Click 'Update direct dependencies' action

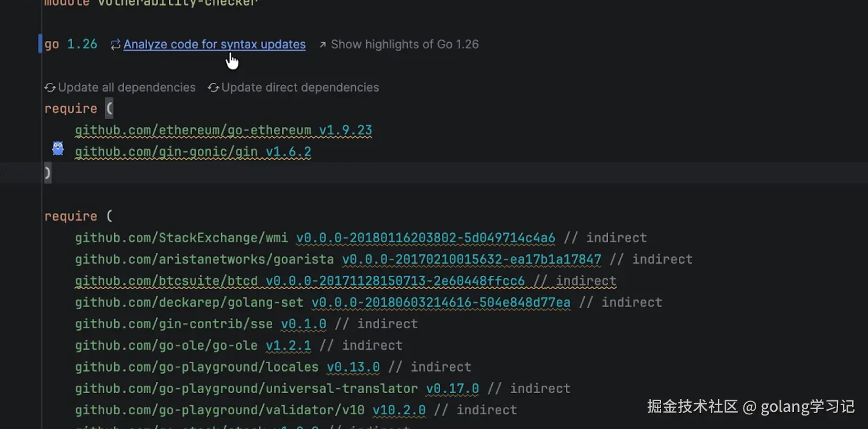coord(300,88)
